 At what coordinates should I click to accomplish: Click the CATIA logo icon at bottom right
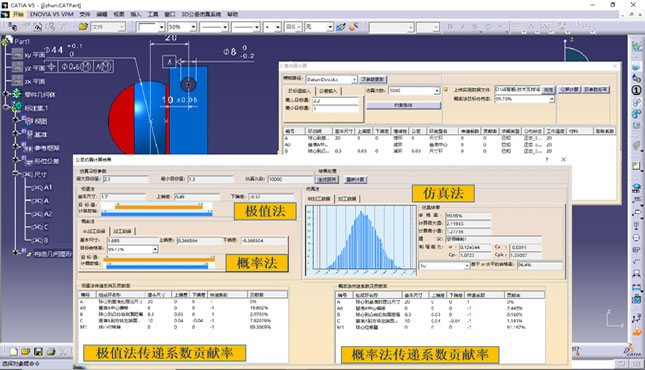633,350
